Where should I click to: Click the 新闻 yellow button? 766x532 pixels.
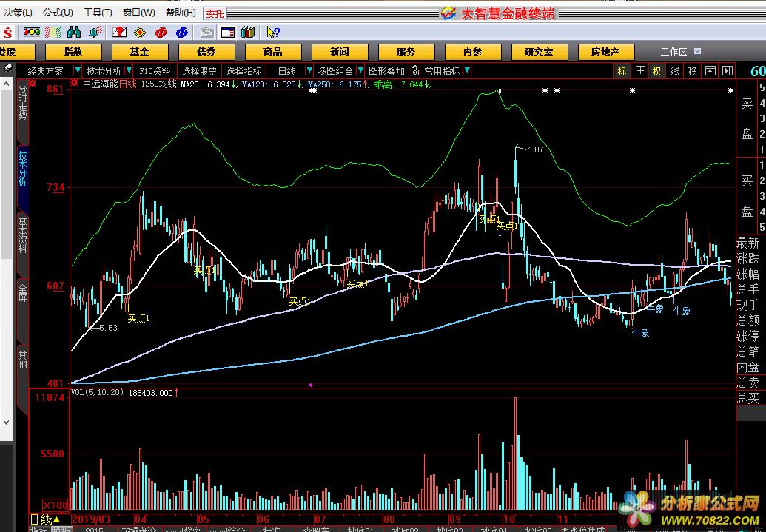coord(340,52)
